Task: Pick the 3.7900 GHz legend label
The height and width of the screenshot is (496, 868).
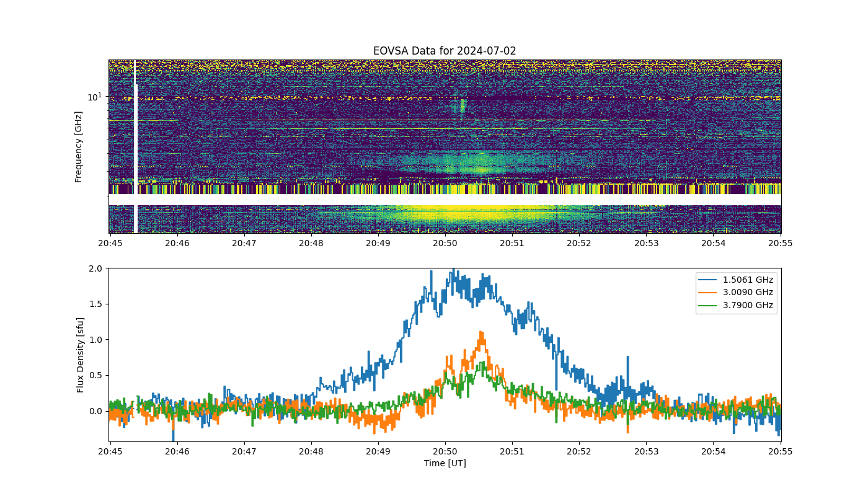Action: point(748,304)
